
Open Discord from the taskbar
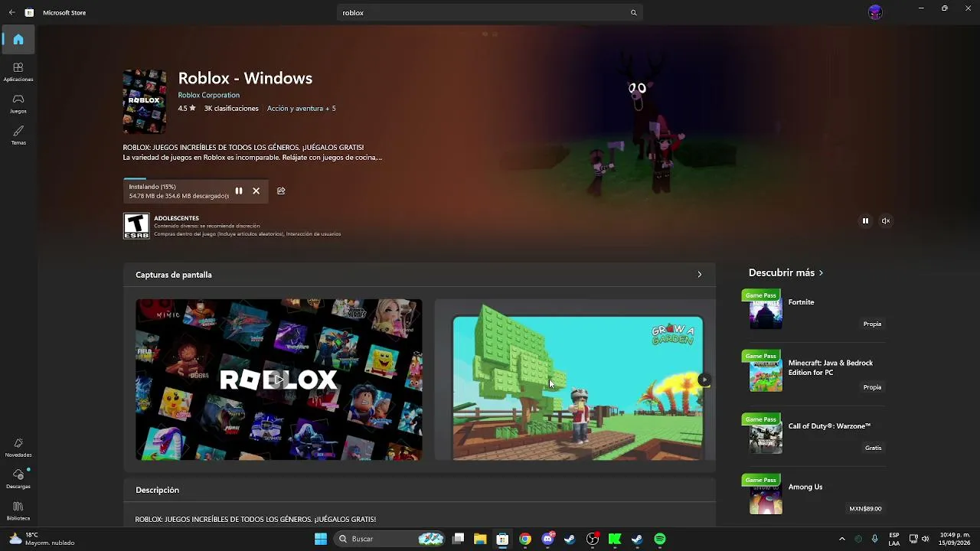[547, 539]
